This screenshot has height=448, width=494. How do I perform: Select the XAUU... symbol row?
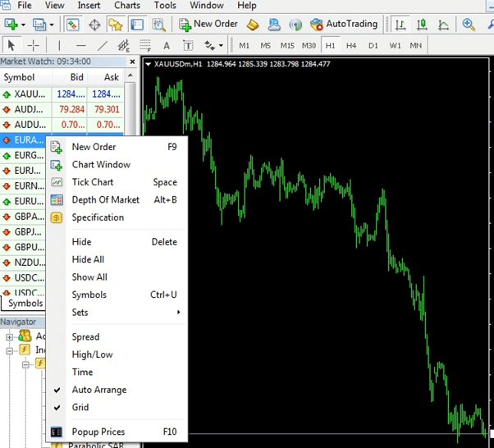(x=62, y=94)
